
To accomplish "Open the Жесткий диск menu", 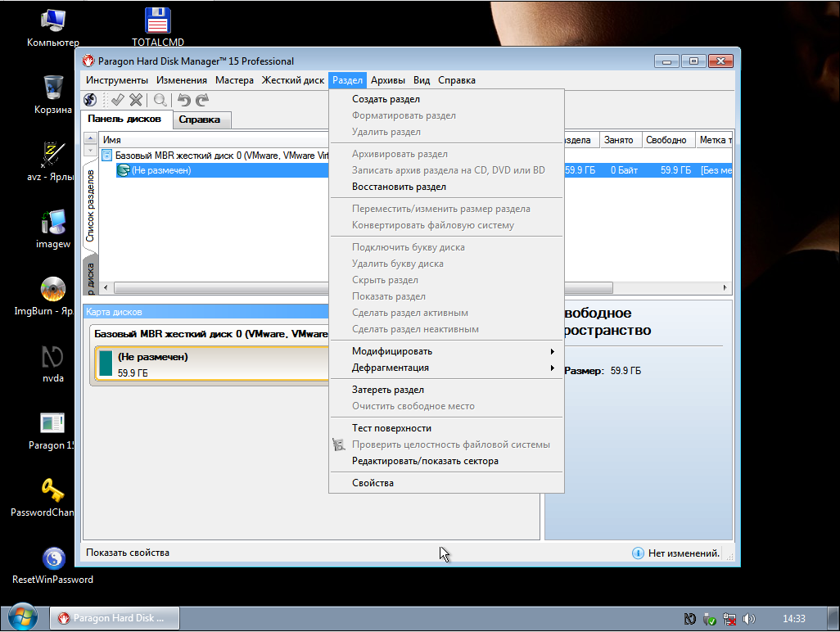I will point(292,80).
